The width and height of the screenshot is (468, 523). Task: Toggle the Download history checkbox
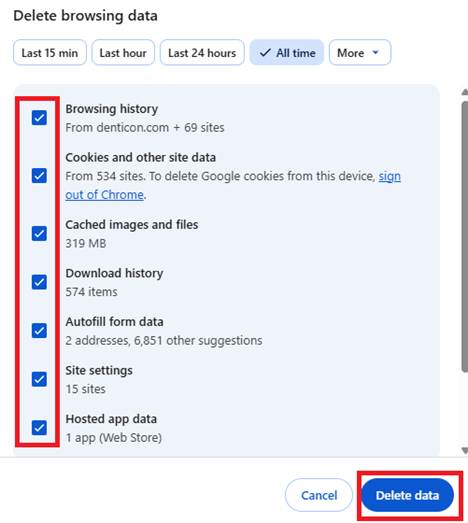(x=39, y=282)
